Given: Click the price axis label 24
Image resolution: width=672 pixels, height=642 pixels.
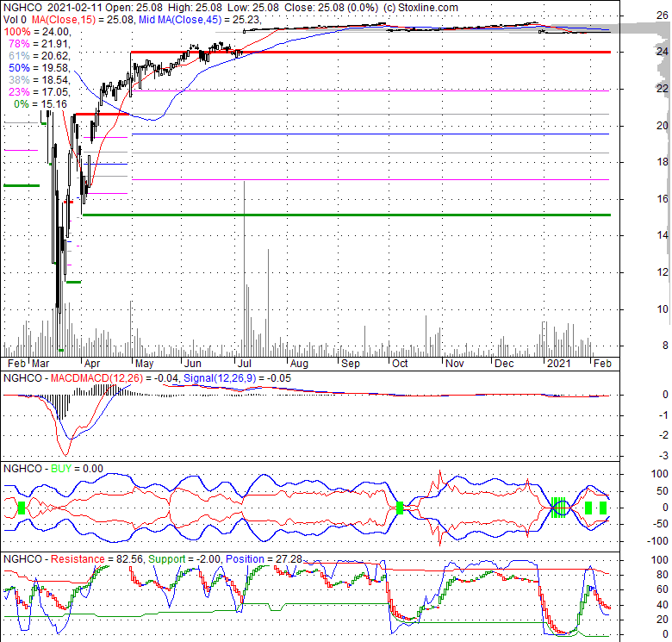Looking at the screenshot, I should [x=663, y=52].
